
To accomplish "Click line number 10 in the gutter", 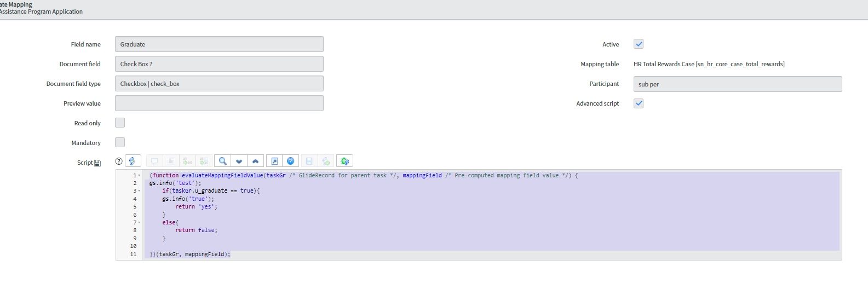I will click(133, 246).
